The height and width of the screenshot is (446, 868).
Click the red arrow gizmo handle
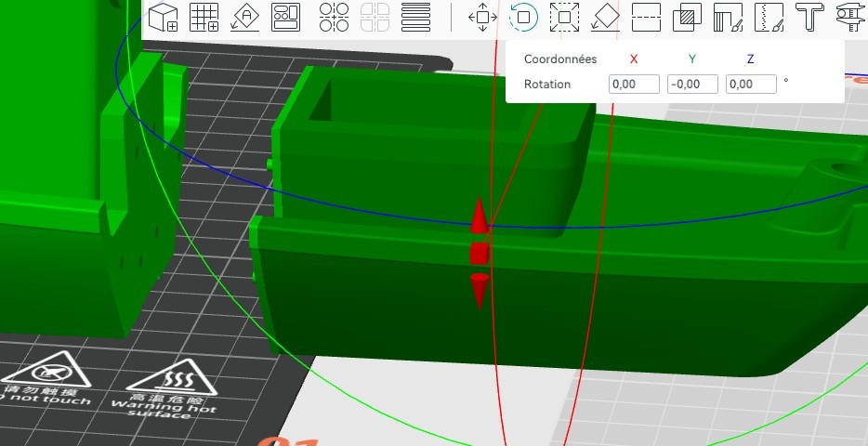[479, 217]
